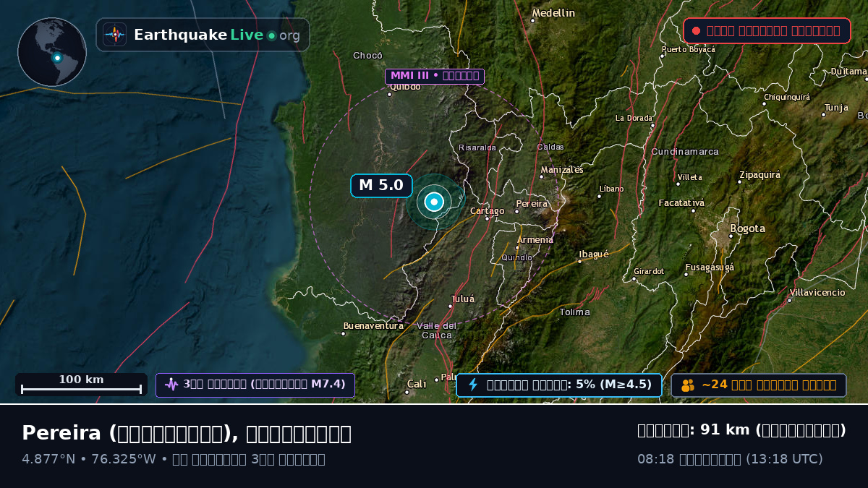Click the 91 km depth readout

click(741, 430)
